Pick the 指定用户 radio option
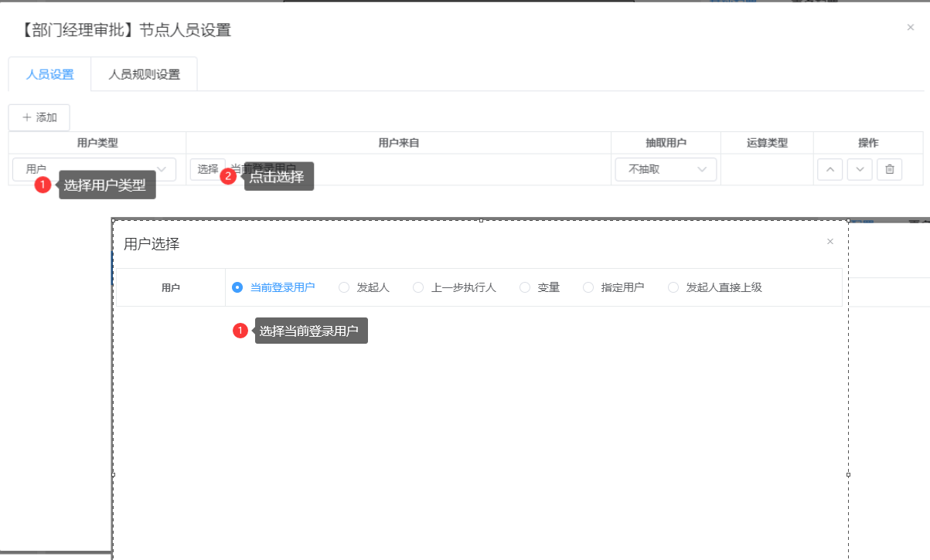 [588, 287]
